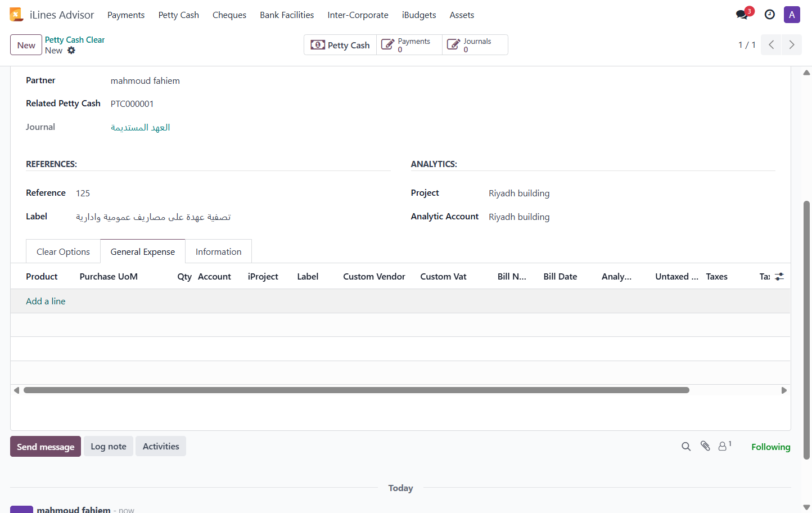Show followers icon in chatter
The height and width of the screenshot is (513, 812).
[x=725, y=445]
